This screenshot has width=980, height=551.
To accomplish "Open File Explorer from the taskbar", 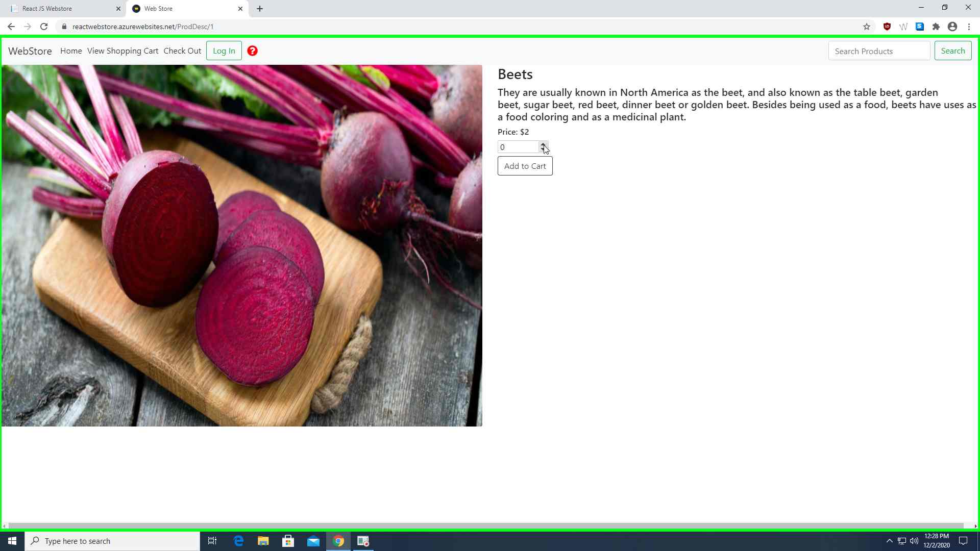I will click(x=263, y=541).
